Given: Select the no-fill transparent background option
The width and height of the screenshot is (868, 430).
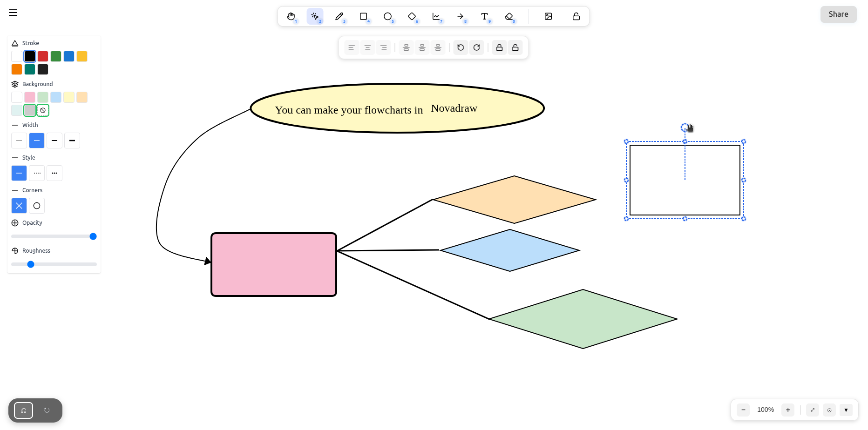Looking at the screenshot, I should click(43, 110).
